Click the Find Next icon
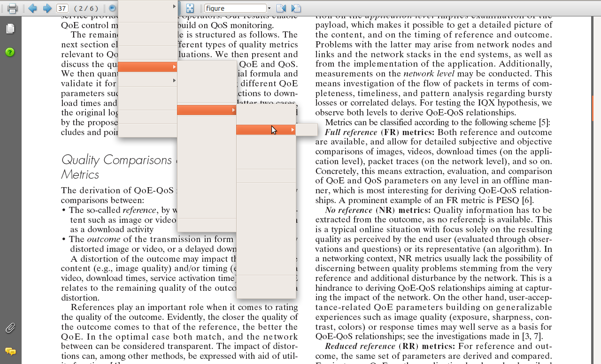 point(296,8)
